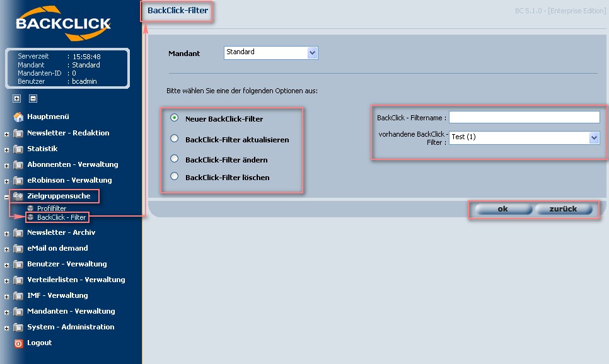Expand the IMF - Verwaltung tree node
This screenshot has width=609, height=364.
click(6, 297)
